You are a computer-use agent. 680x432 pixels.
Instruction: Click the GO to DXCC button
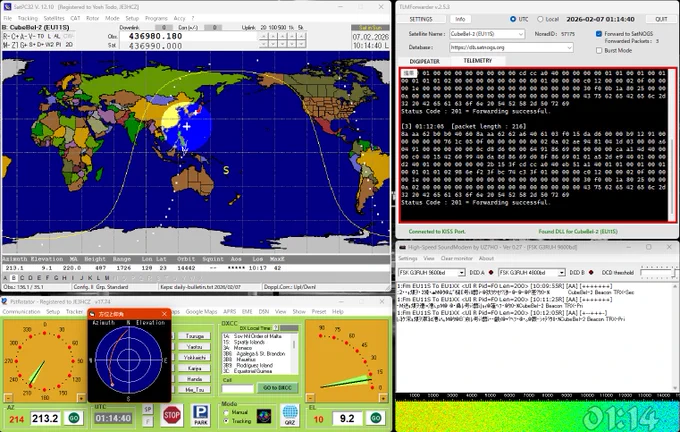[x=277, y=387]
